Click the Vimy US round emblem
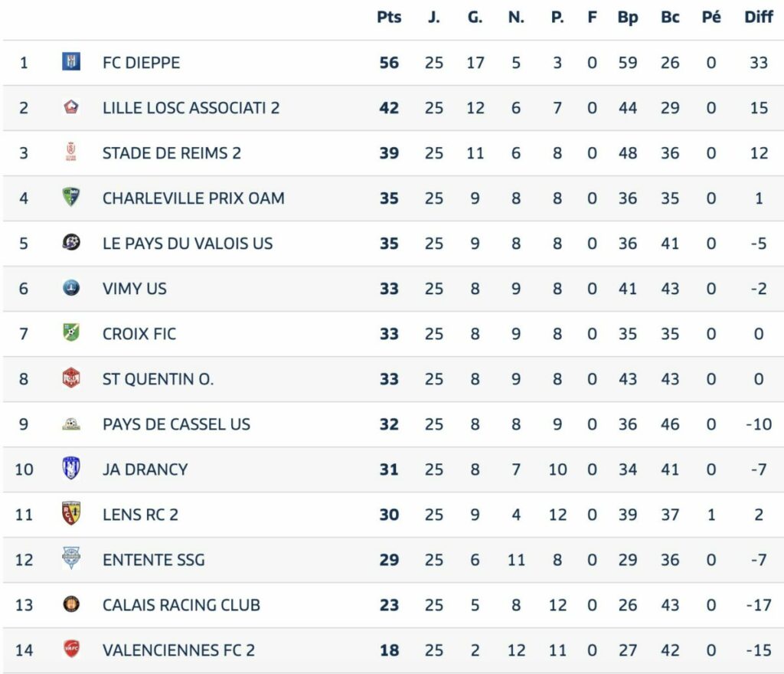Image resolution: width=784 pixels, height=674 pixels. click(71, 287)
